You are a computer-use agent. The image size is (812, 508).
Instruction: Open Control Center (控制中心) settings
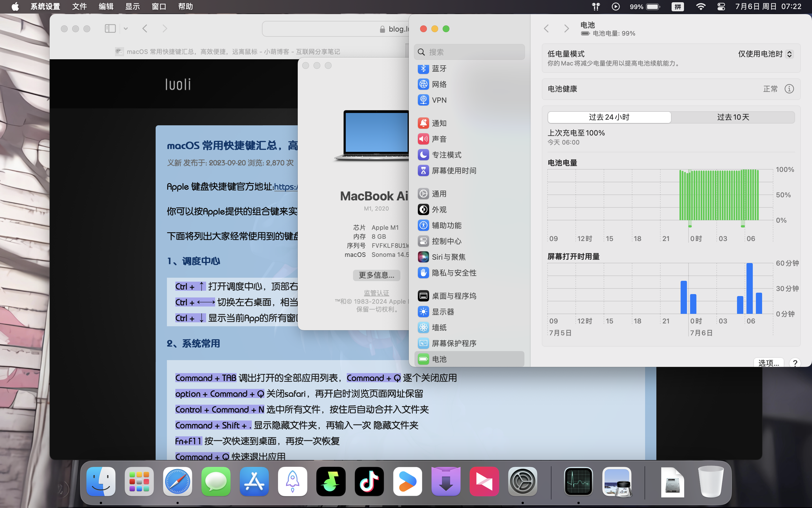point(469,241)
